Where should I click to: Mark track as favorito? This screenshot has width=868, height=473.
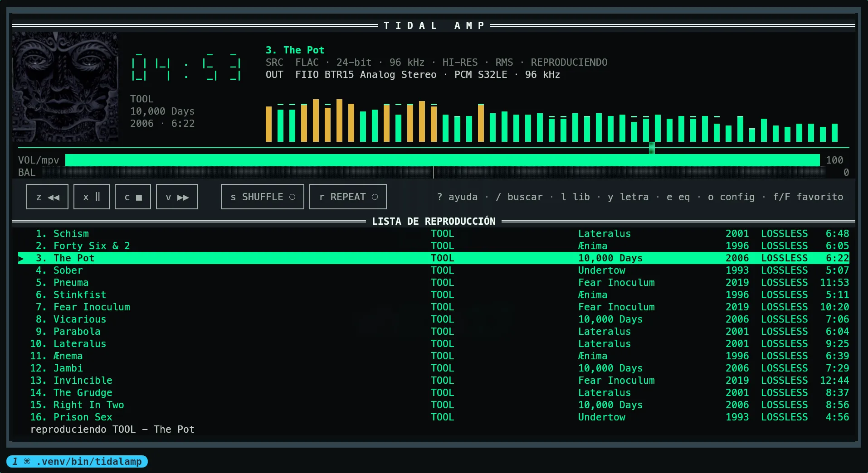pyautogui.click(x=808, y=197)
